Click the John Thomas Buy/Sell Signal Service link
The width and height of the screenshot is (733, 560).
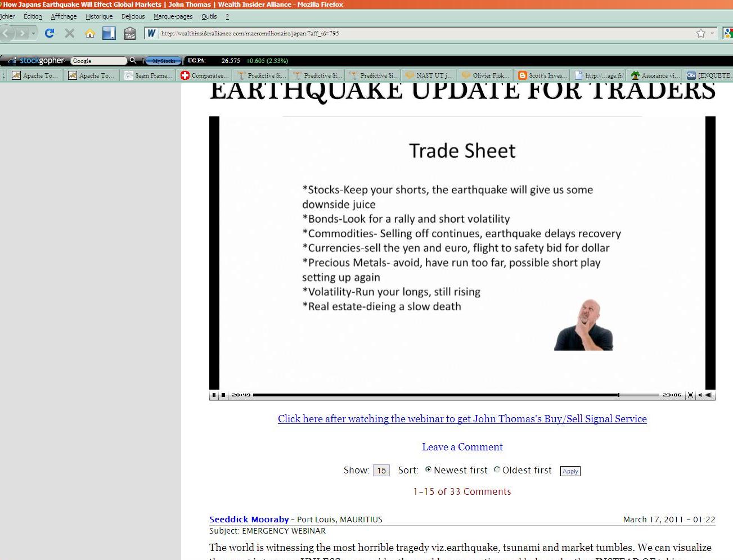point(462,419)
